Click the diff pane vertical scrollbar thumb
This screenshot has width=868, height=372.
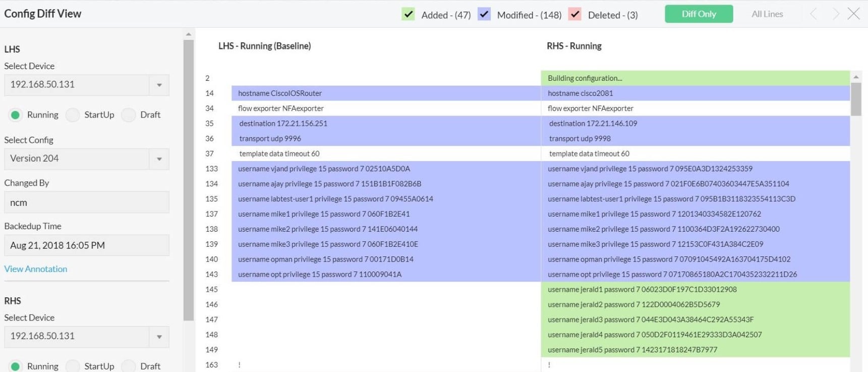pos(856,99)
